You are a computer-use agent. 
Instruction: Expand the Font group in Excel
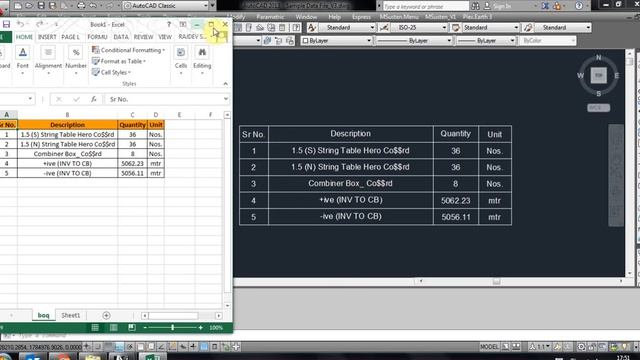pyautogui.click(x=22, y=61)
